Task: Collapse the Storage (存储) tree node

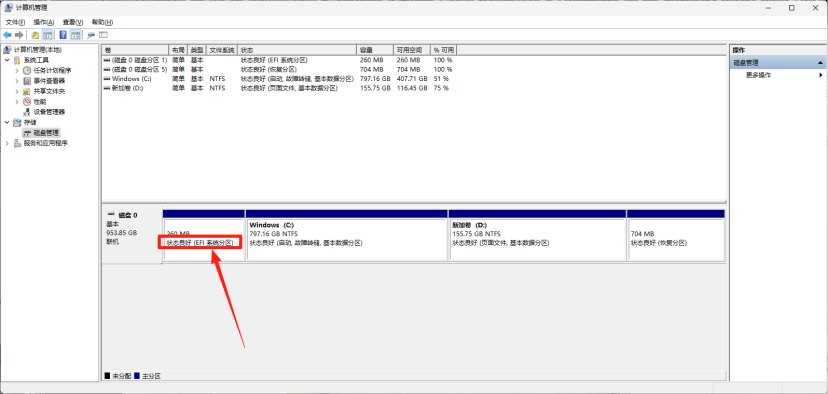Action: pos(7,122)
